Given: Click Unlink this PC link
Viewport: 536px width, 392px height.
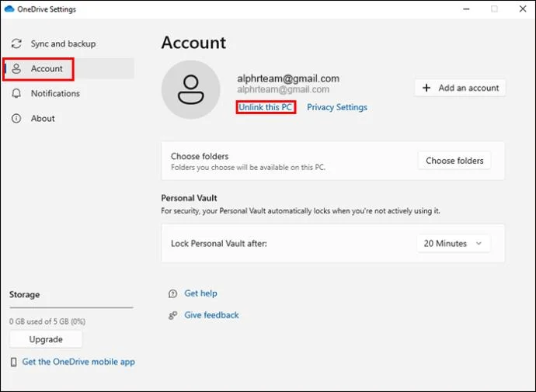Looking at the screenshot, I should [265, 107].
